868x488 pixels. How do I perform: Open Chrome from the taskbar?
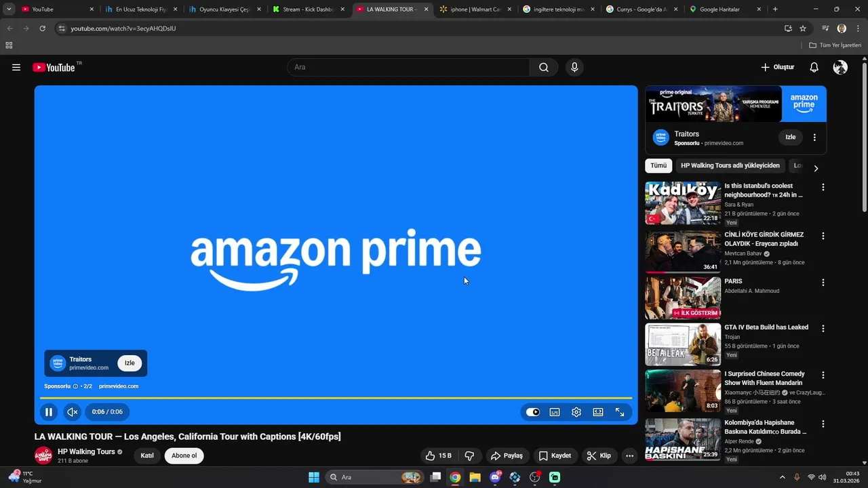point(455,477)
